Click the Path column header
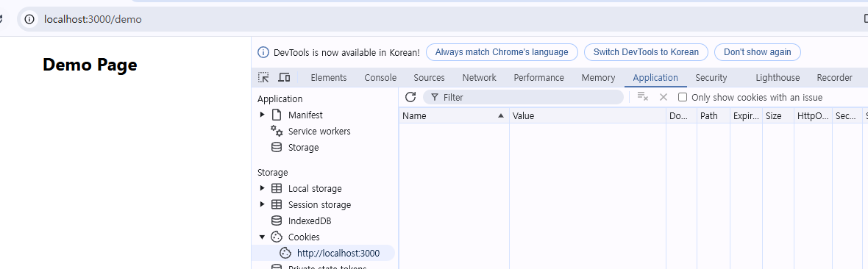This screenshot has width=868, height=269. pos(713,115)
